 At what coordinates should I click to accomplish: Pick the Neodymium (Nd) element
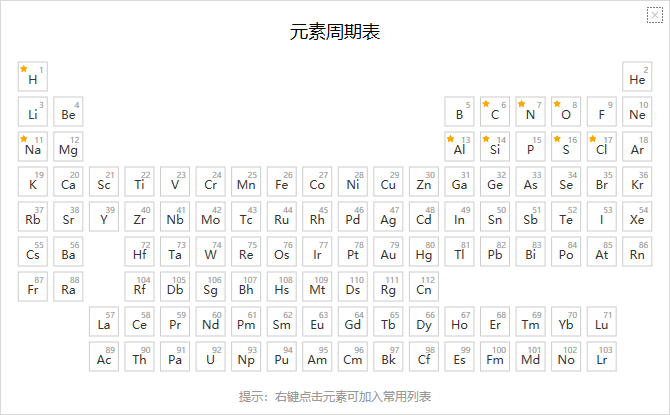pos(211,322)
